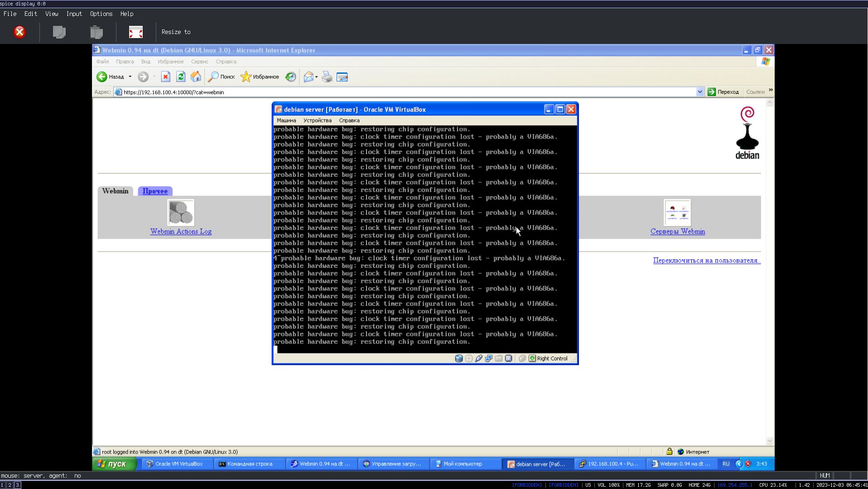Click the green Назад back button in IE
The width and height of the screenshot is (868, 489).
pos(110,77)
